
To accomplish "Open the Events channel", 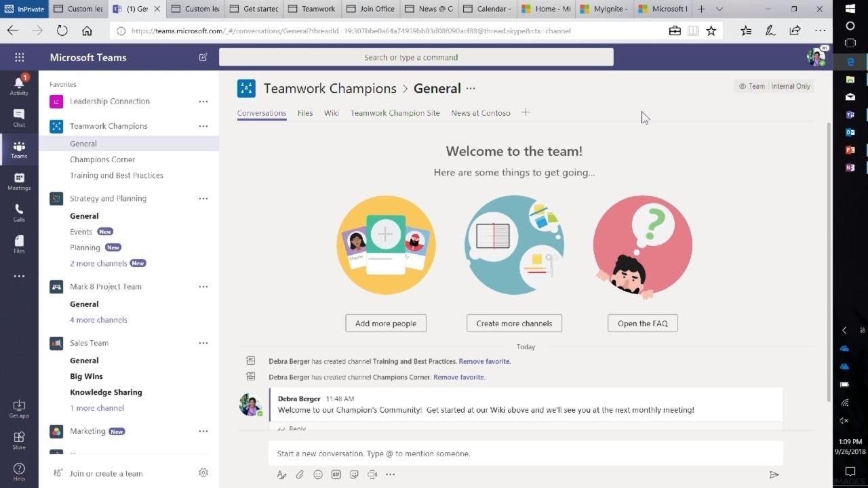I will [81, 232].
